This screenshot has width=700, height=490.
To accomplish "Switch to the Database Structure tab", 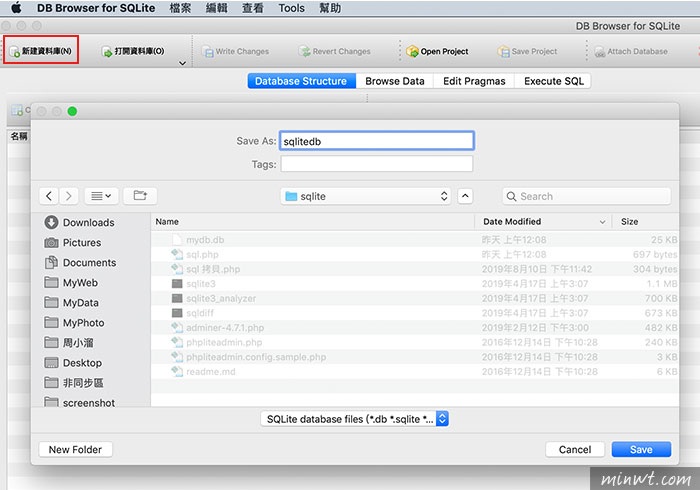I will click(301, 81).
